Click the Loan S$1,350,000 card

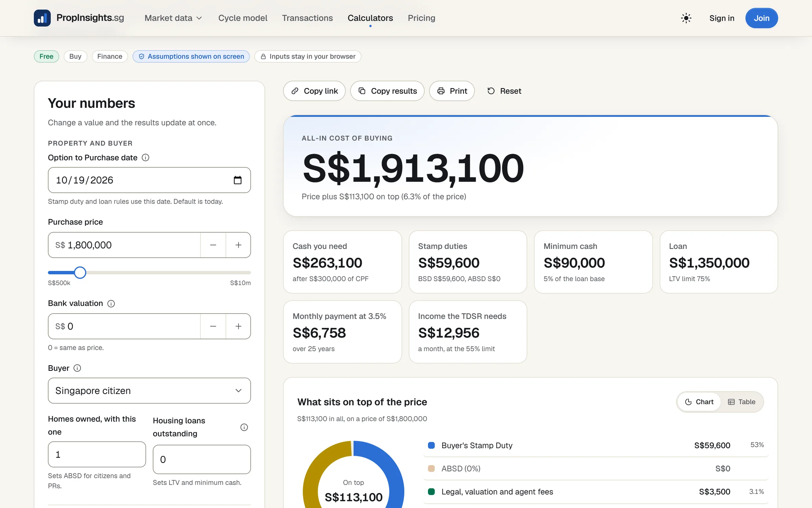(x=719, y=262)
